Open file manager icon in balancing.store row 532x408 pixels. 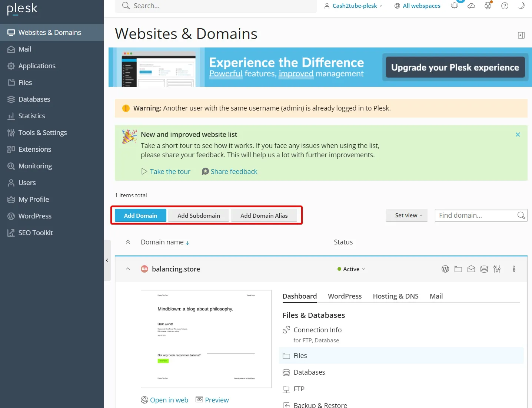[458, 269]
